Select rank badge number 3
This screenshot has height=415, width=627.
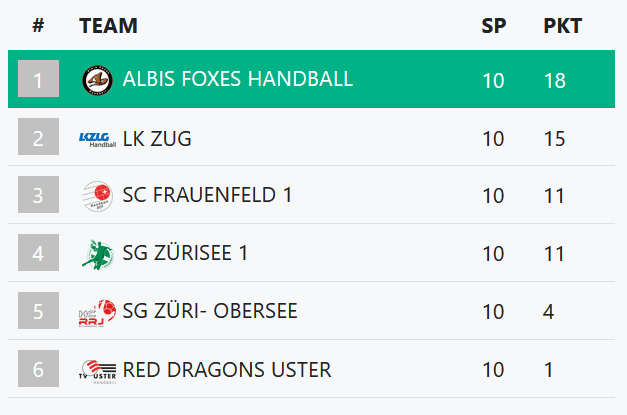[38, 195]
